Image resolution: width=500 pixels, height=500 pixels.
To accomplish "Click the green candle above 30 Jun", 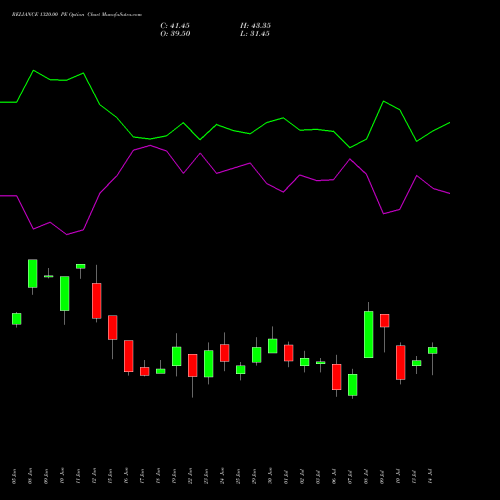I will (273, 346).
